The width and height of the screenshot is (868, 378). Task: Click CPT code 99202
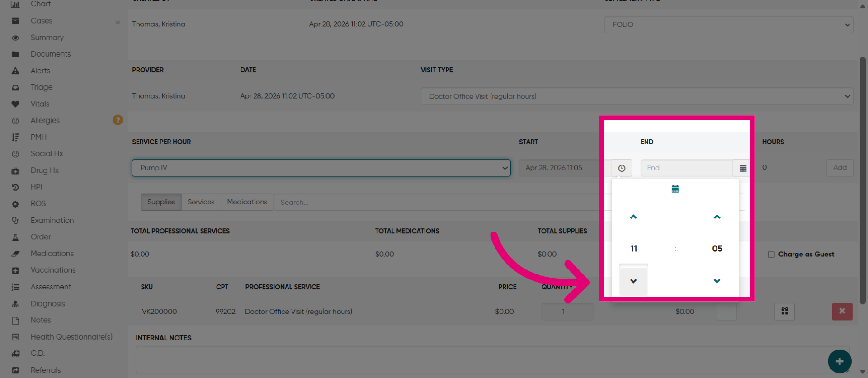(225, 312)
